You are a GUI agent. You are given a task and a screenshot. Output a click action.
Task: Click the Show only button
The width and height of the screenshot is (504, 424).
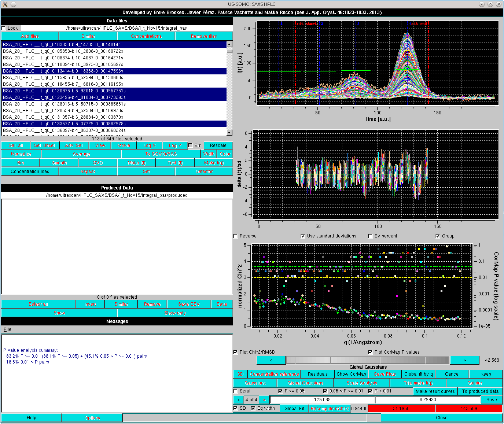pos(175,313)
